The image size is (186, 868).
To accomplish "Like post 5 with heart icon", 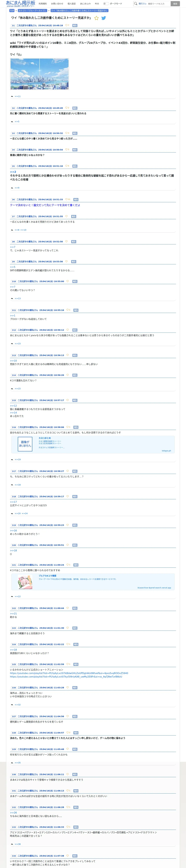I will tap(66, 166).
